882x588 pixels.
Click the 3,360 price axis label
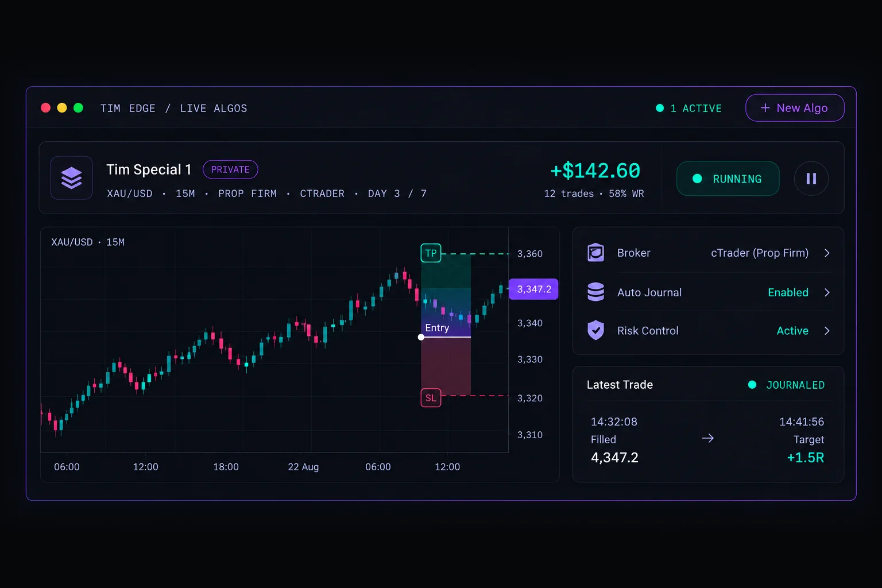[x=530, y=254]
